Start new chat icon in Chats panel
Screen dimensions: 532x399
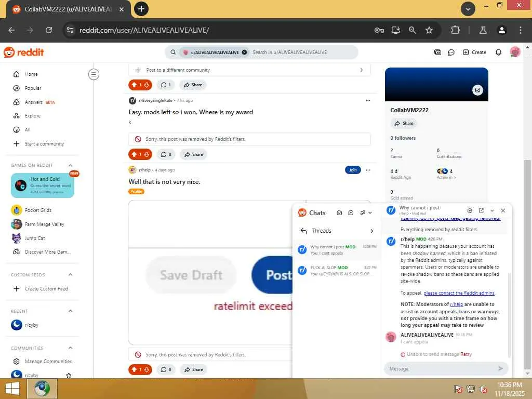[351, 212]
